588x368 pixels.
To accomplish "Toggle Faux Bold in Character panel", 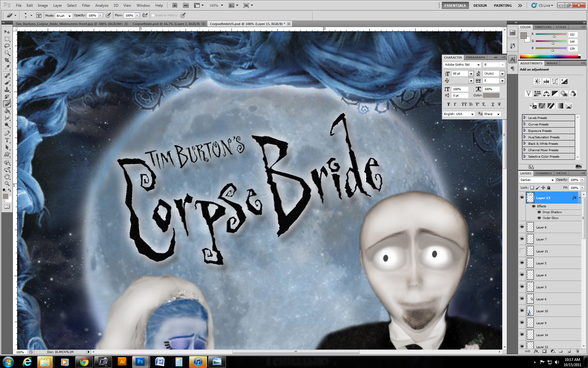I will pyautogui.click(x=448, y=104).
